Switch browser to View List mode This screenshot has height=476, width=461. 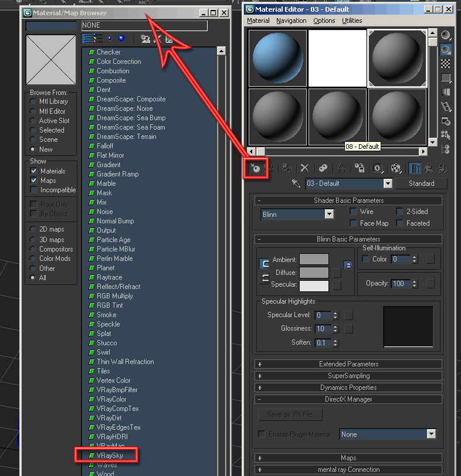coord(87,39)
